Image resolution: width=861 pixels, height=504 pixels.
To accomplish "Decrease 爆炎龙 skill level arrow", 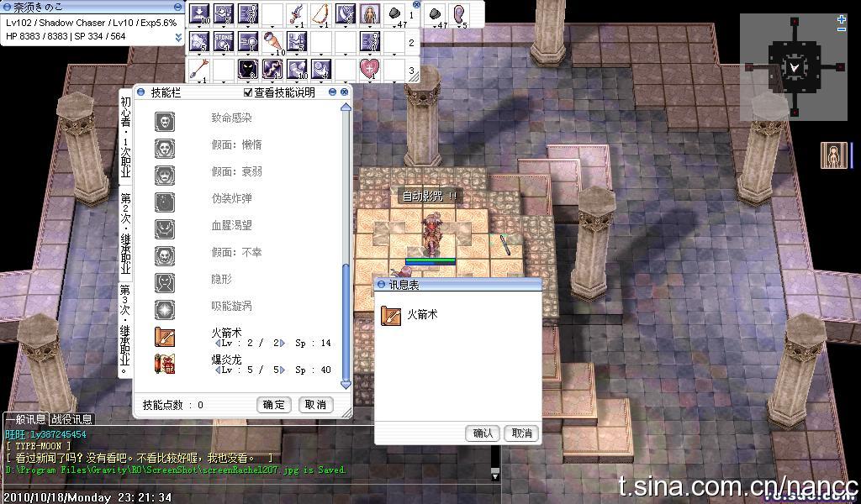I will tap(218, 370).
